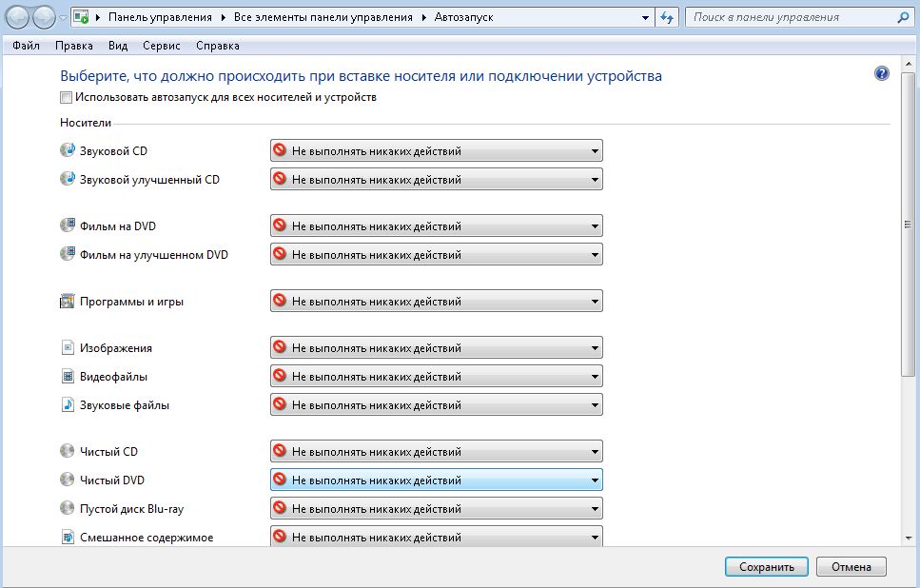Open the Звуковой CD action dropdown

click(x=436, y=150)
